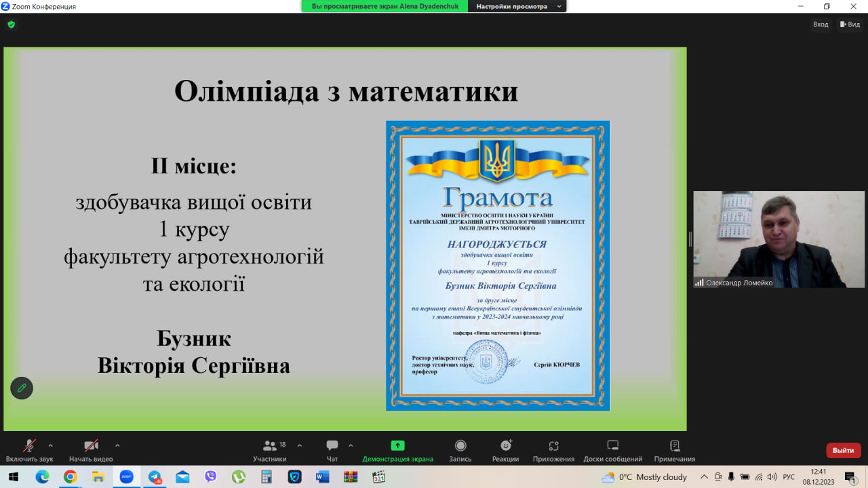Open File Explorer from taskbar

pyautogui.click(x=98, y=476)
